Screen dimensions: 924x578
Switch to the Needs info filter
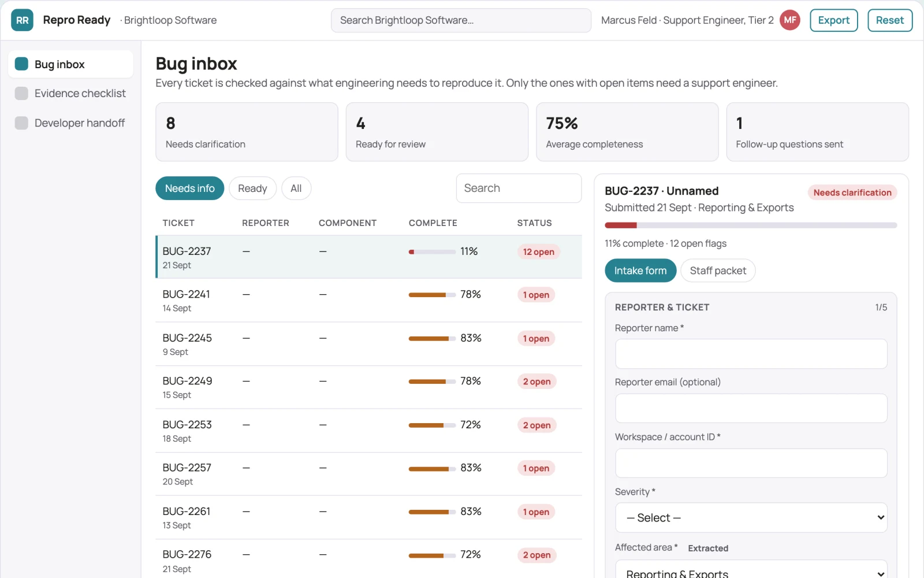[x=189, y=188]
